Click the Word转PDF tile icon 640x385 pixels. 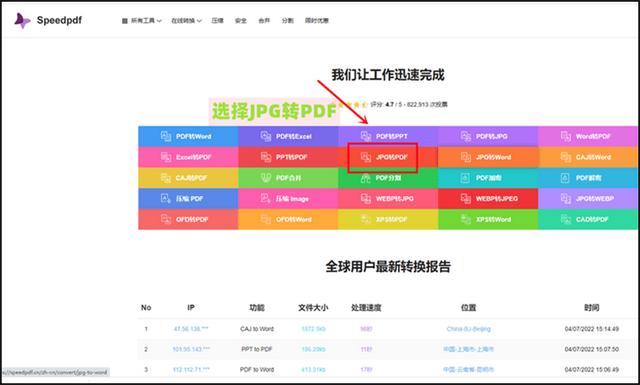[566, 136]
